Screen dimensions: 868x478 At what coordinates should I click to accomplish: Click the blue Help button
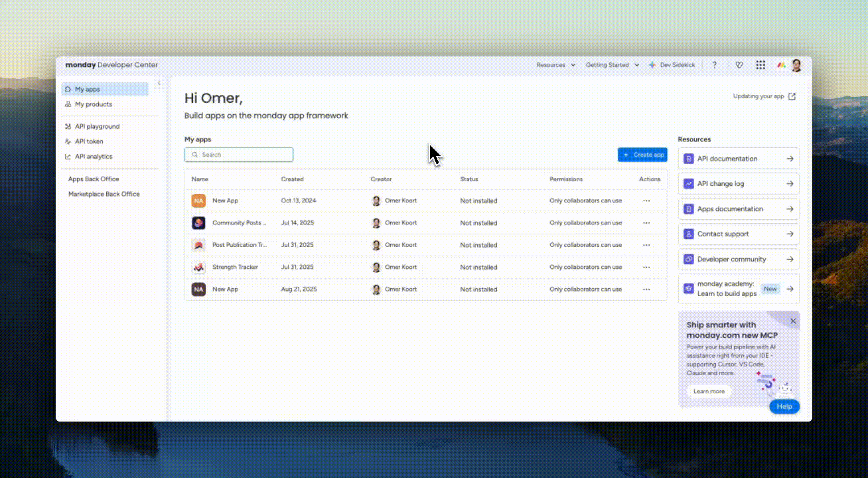[784, 406]
